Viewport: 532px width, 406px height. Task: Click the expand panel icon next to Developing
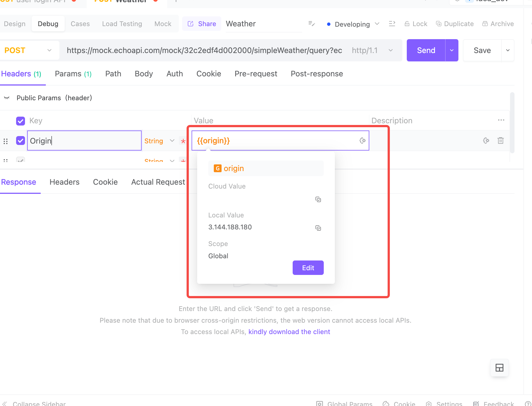pyautogui.click(x=392, y=24)
